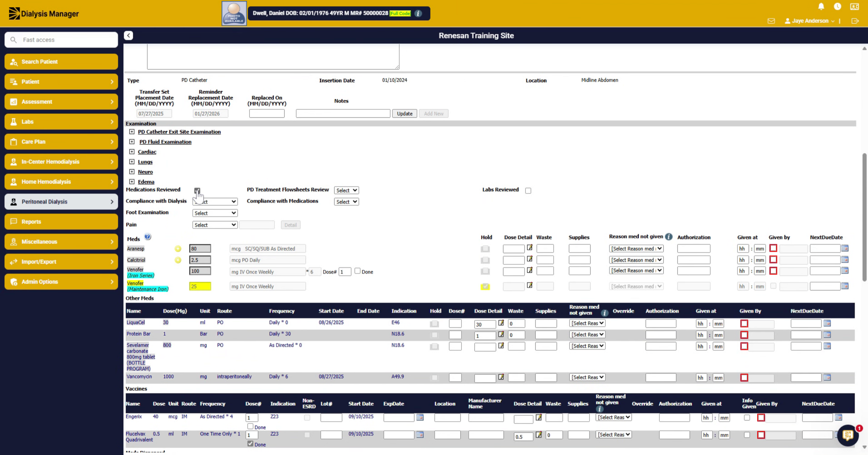Click the yellow indicator icon for Aranesp
Image resolution: width=868 pixels, height=455 pixels.
[x=178, y=249]
